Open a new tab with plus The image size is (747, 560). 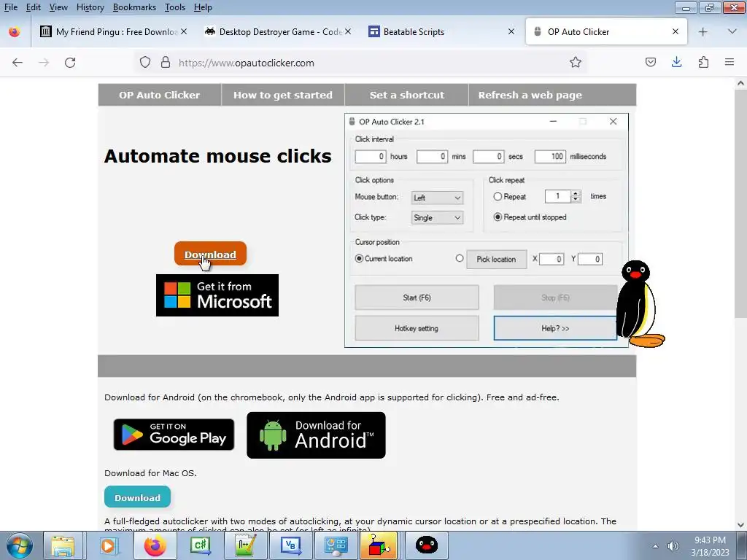(703, 32)
